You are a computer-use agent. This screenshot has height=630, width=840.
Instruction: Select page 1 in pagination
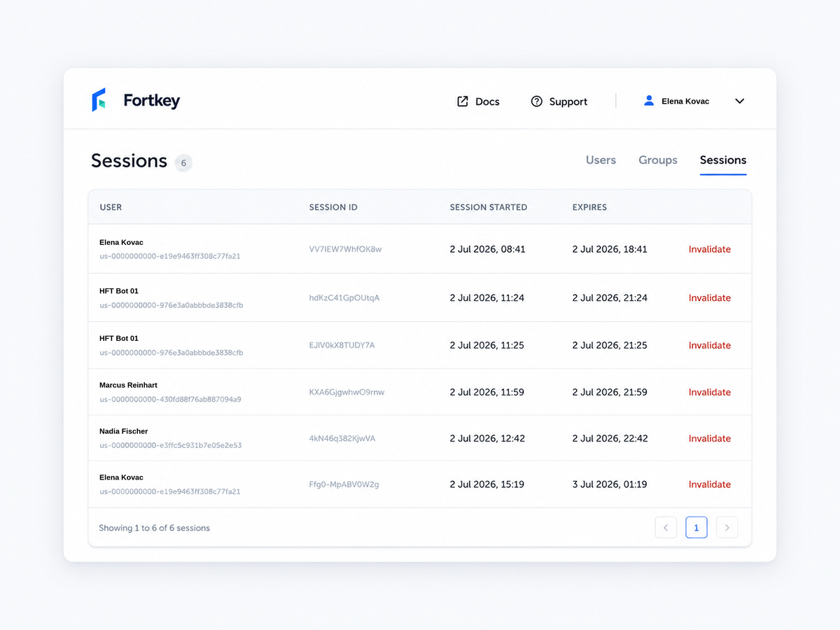coord(696,527)
